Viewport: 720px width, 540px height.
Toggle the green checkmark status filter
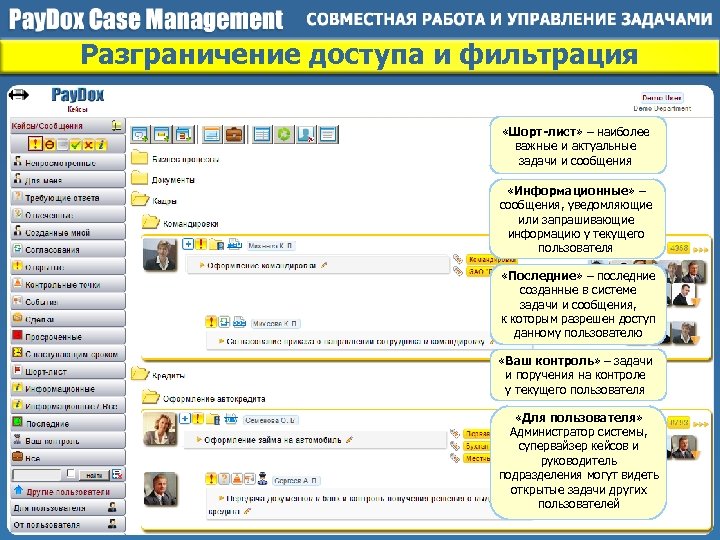click(x=75, y=145)
